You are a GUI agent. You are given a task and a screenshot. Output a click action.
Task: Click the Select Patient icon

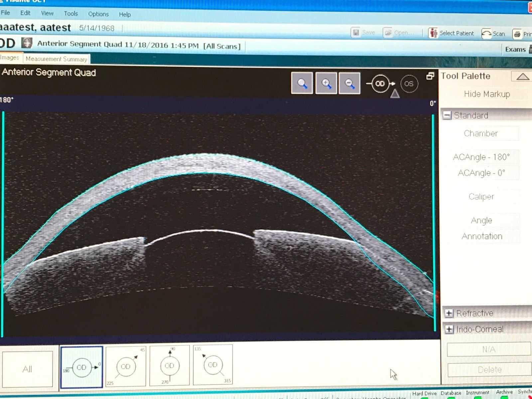(x=433, y=33)
